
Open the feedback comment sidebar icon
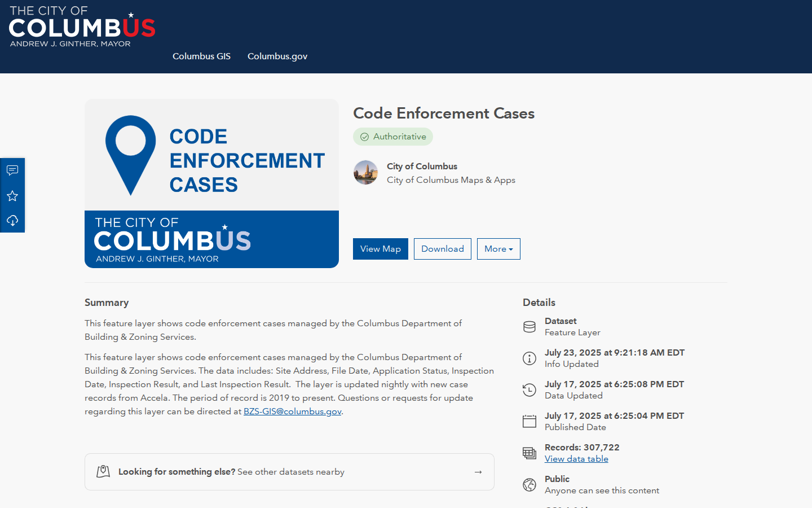pos(12,170)
